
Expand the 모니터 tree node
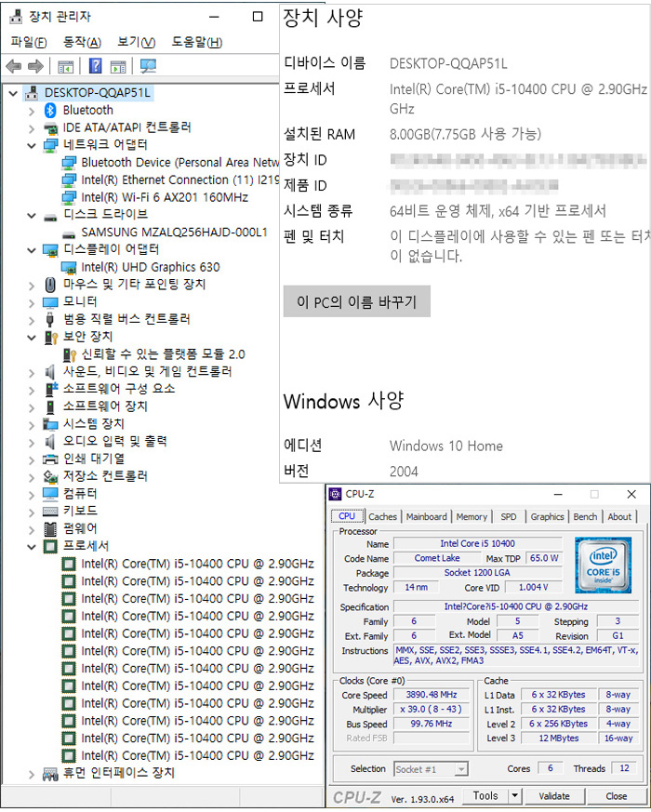click(x=31, y=303)
